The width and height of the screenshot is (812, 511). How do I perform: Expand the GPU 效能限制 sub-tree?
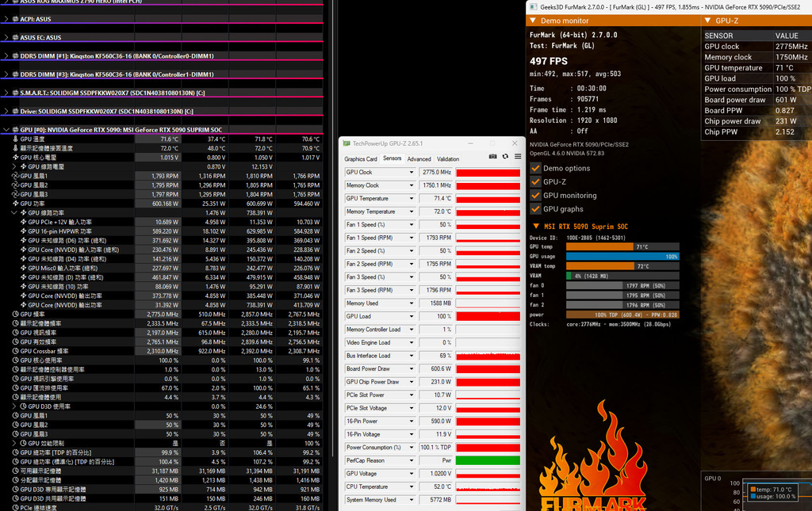[14, 443]
